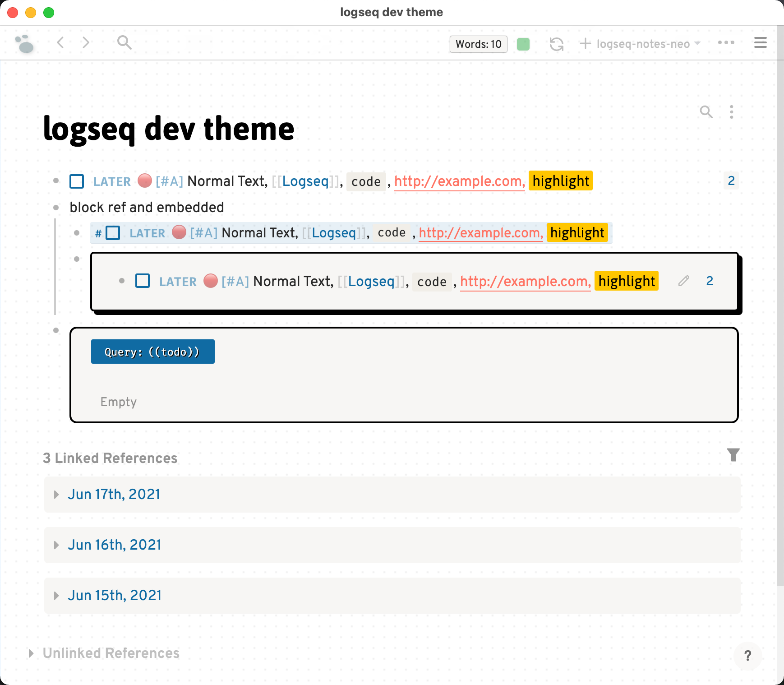The image size is (784, 685).
Task: Expand the Jun 17th, 2021 reference
Action: [56, 495]
